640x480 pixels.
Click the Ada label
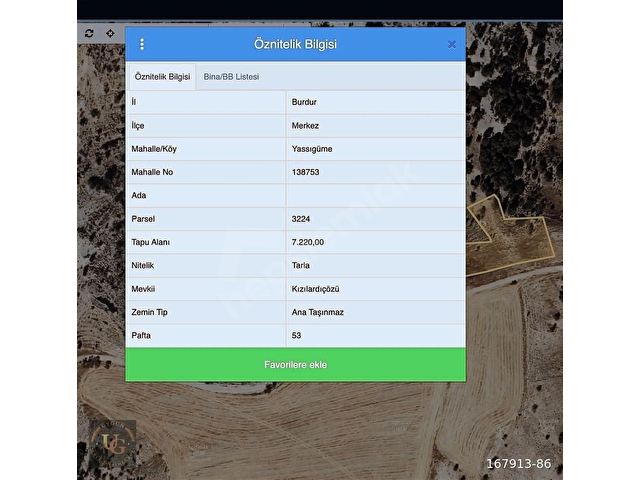[139, 196]
